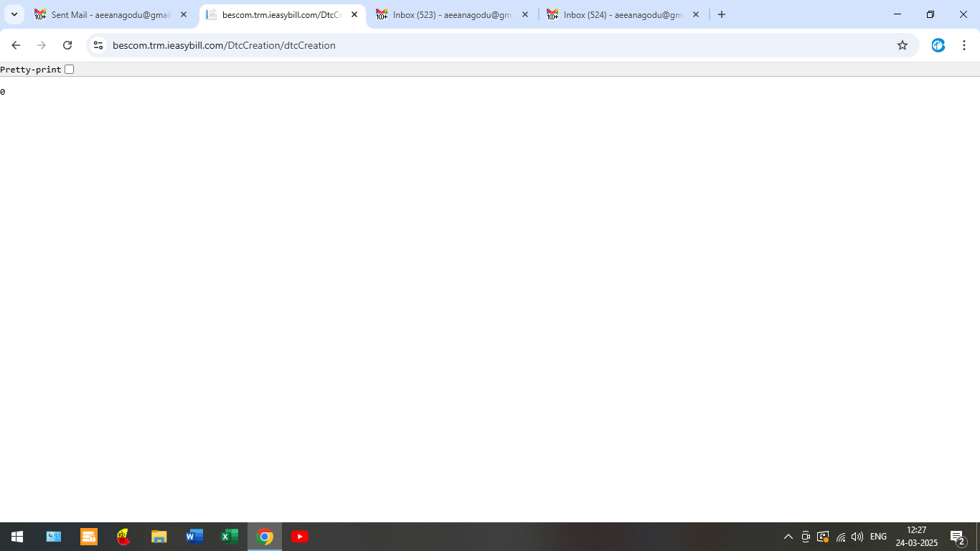
Task: Switch to the Inbox (523) tab
Action: [453, 14]
